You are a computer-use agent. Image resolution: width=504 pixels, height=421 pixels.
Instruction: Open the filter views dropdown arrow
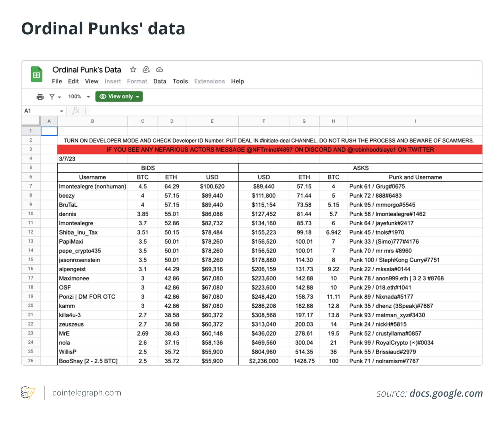[x=59, y=97]
